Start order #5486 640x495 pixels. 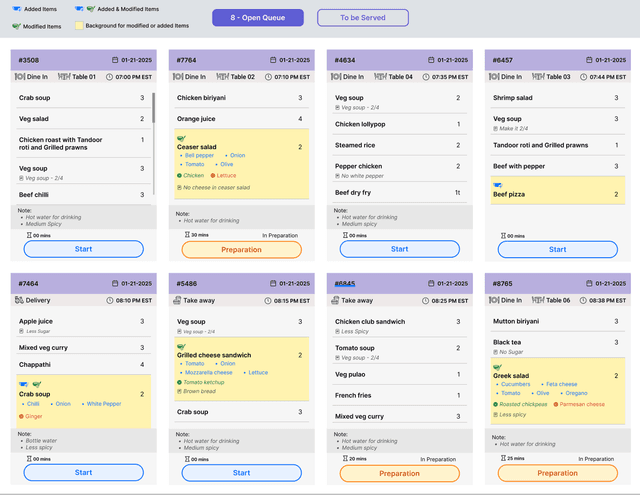241,473
